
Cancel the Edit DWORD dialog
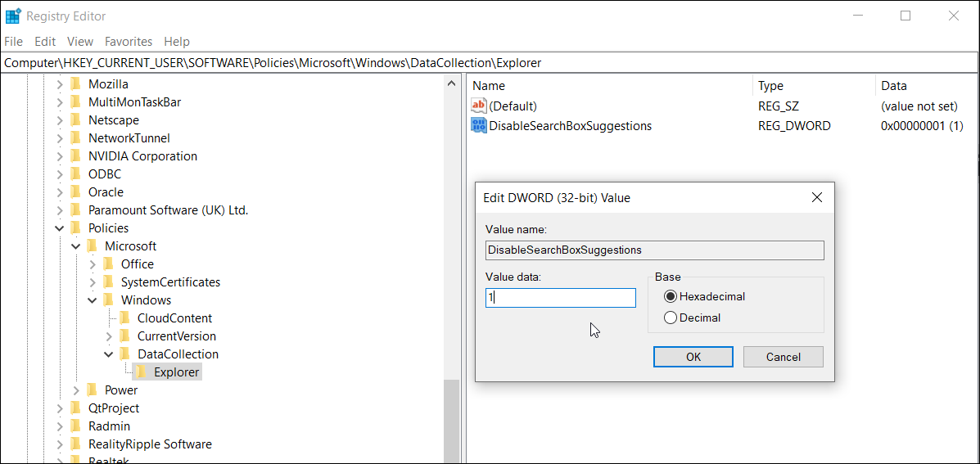[x=784, y=358]
